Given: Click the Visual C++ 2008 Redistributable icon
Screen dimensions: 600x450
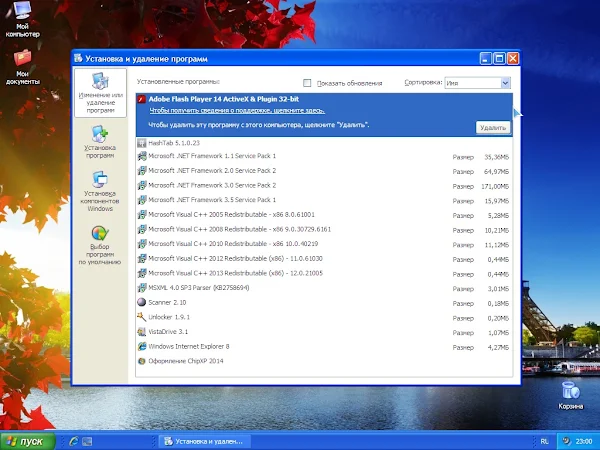Looking at the screenshot, I should pyautogui.click(x=142, y=229).
